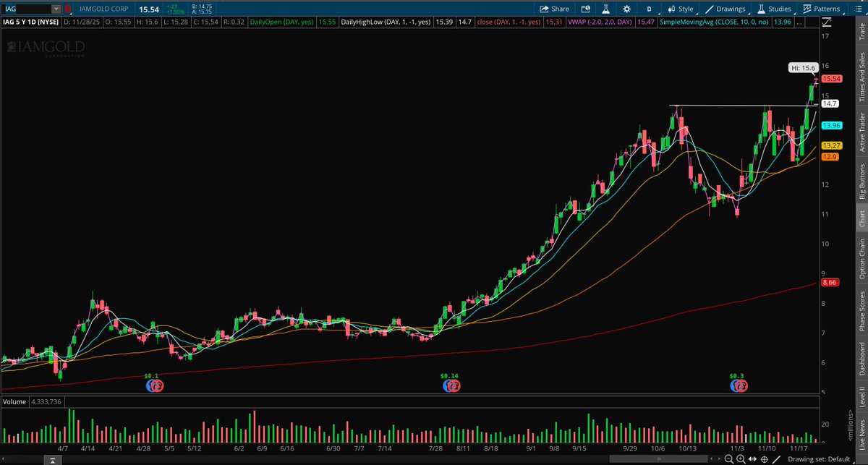
Task: Click the yellow 13.27 price bubble
Action: tap(830, 146)
